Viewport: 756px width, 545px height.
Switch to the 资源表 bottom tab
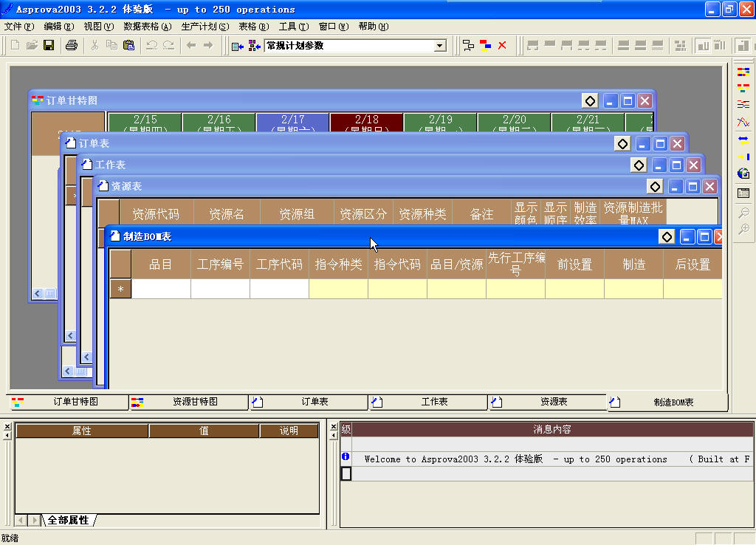click(548, 402)
